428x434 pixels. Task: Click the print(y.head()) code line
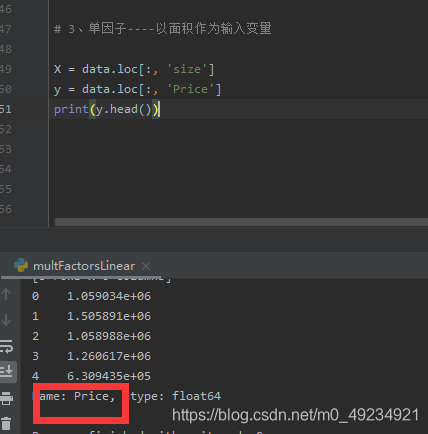pos(107,109)
